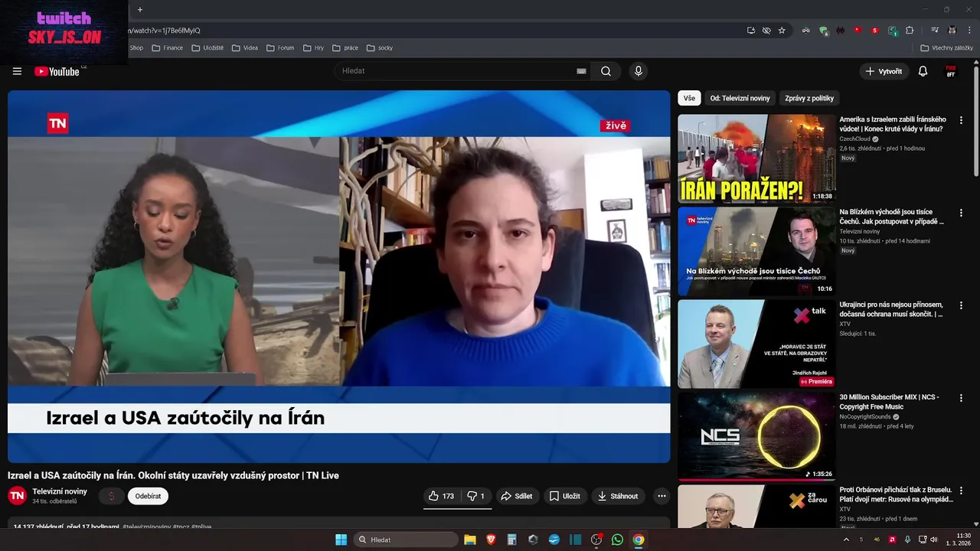Open Na Blízkém východě jsou tisíce Čechů thumbnail

[756, 251]
